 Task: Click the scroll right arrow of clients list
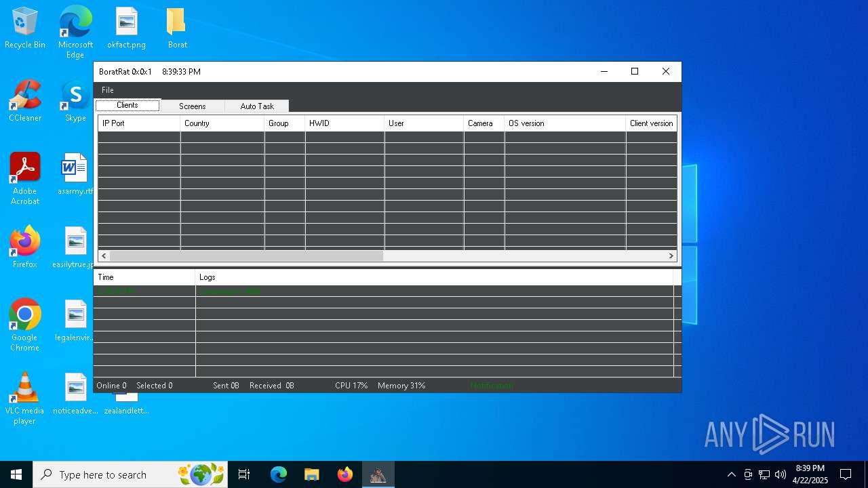click(x=671, y=256)
